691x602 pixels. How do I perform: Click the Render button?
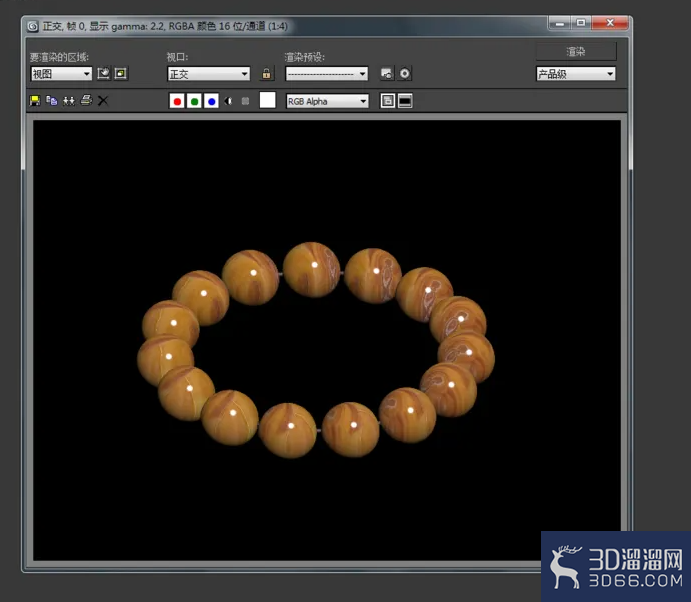pos(576,52)
